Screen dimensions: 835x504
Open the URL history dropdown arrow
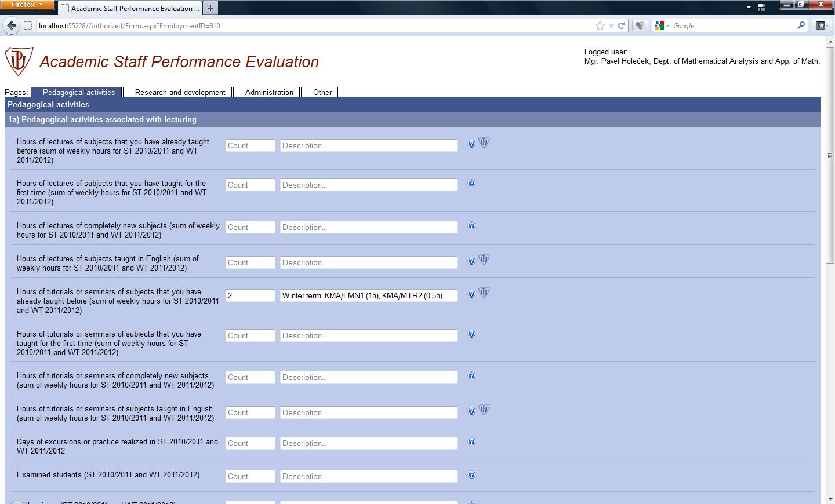[x=611, y=25]
